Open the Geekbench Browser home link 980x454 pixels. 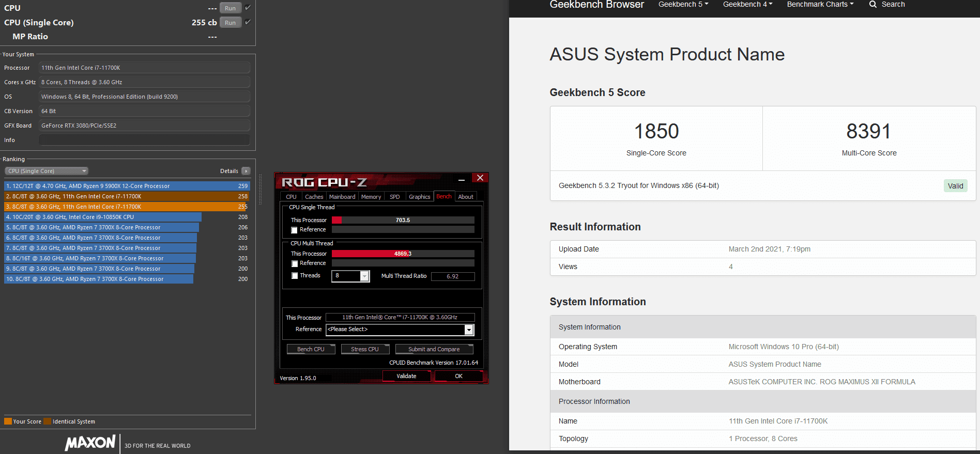point(596,5)
